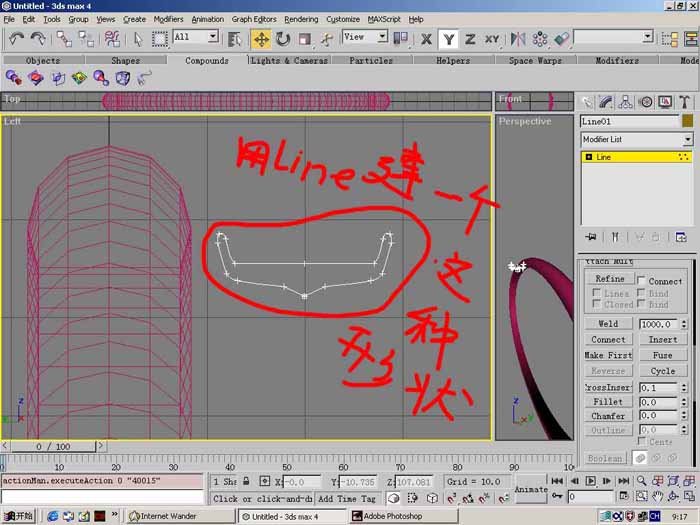Click the CrossInsert value spinner arrows

(x=684, y=388)
